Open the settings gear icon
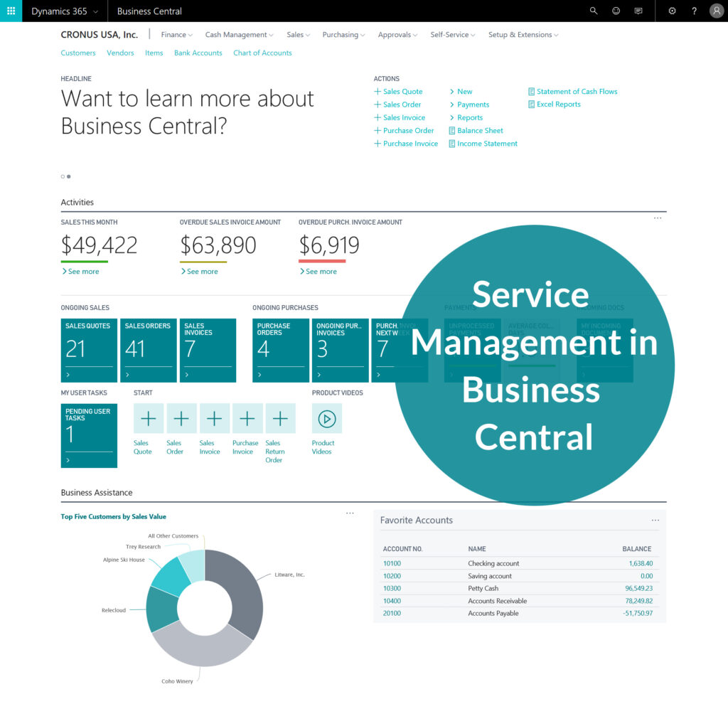The height and width of the screenshot is (704, 728). (672, 11)
